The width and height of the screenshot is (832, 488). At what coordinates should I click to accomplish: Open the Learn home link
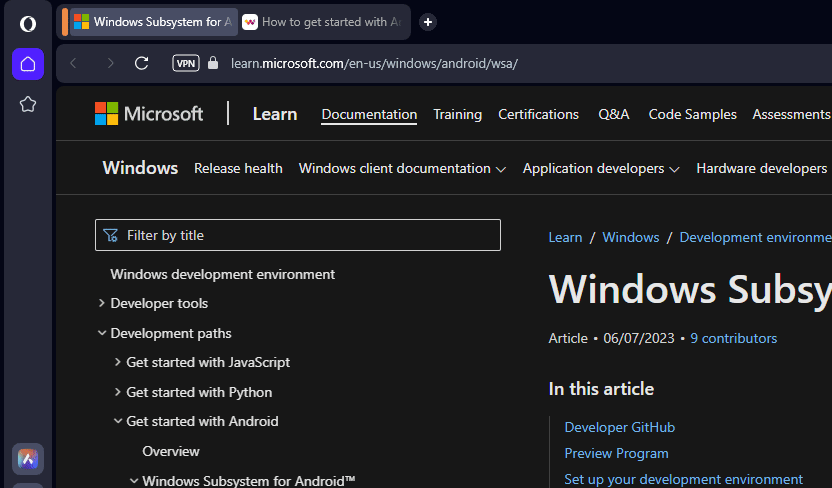275,114
